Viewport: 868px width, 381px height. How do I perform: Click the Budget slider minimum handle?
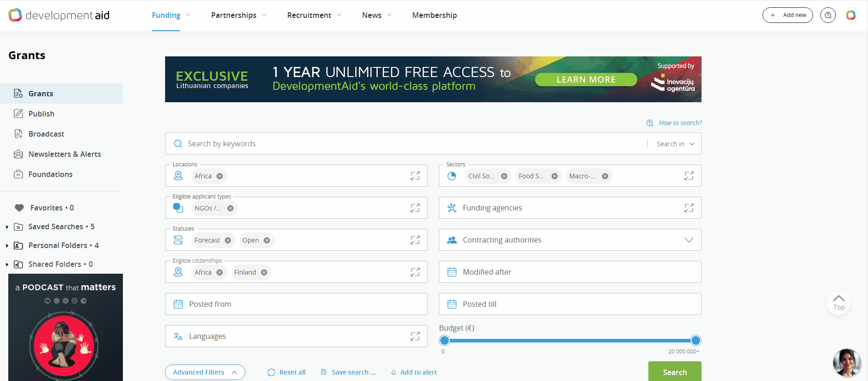point(444,340)
